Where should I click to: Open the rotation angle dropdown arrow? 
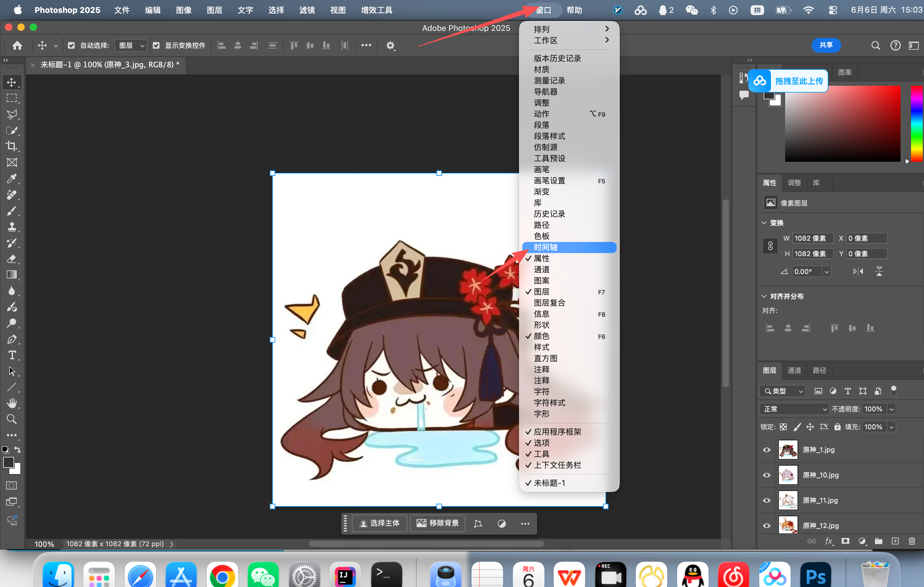827,272
